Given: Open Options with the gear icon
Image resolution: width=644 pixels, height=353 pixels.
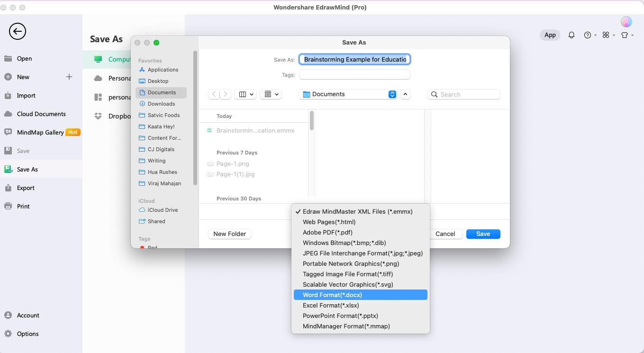Looking at the screenshot, I should point(27,334).
